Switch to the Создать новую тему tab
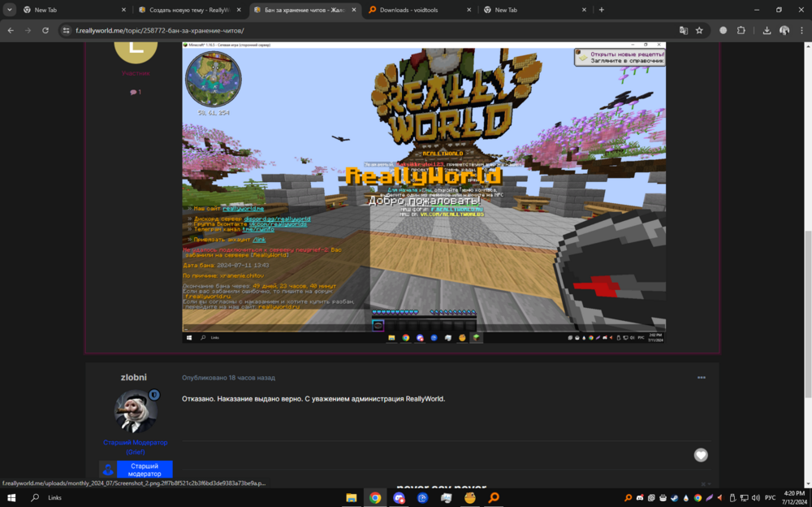 [x=189, y=10]
